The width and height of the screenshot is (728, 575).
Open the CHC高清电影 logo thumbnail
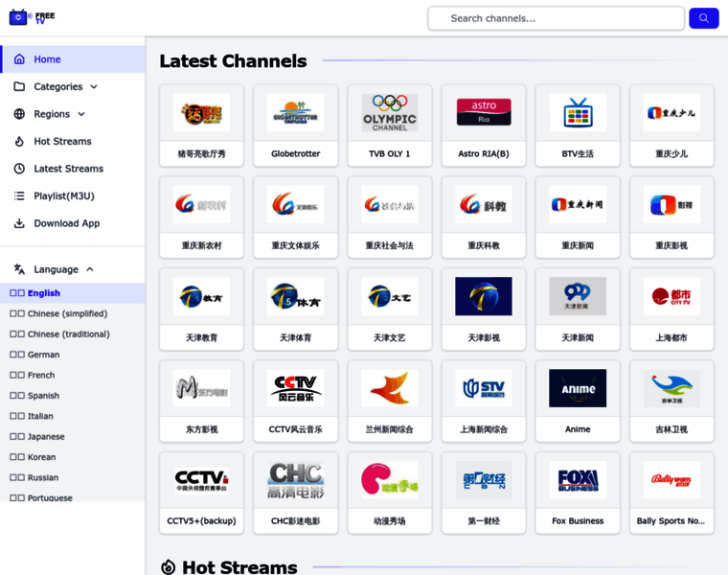pyautogui.click(x=296, y=480)
